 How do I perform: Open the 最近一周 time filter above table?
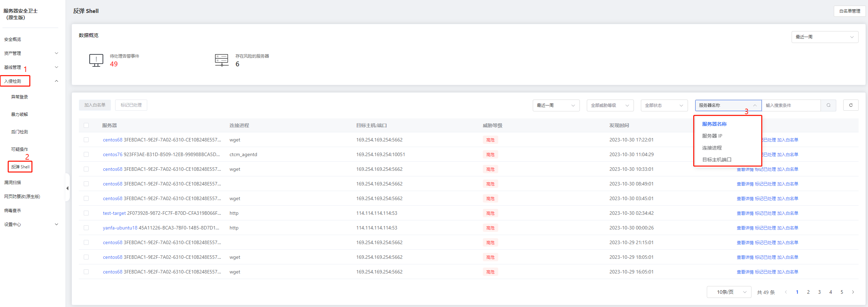(x=556, y=105)
